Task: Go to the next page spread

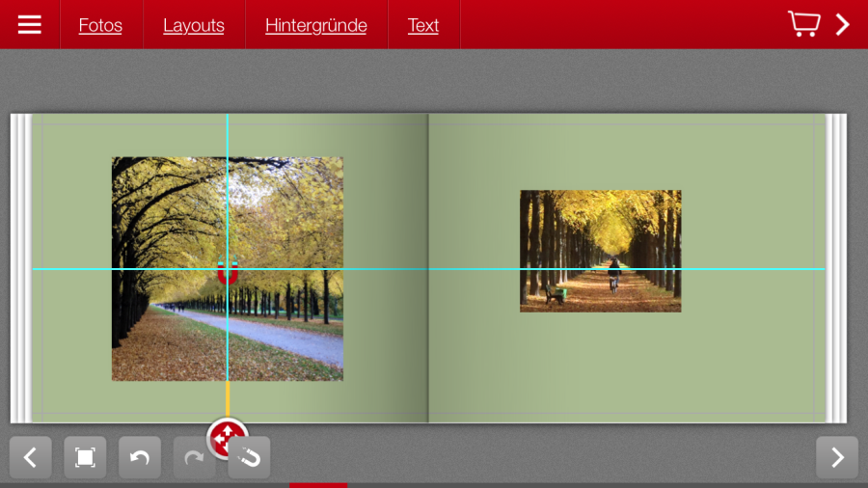Action: 837,457
